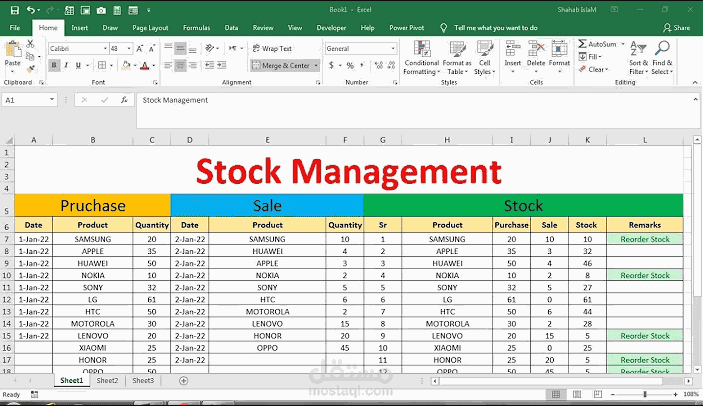The width and height of the screenshot is (703, 406).
Task: Click Find & Select magnifier icon
Action: [662, 48]
